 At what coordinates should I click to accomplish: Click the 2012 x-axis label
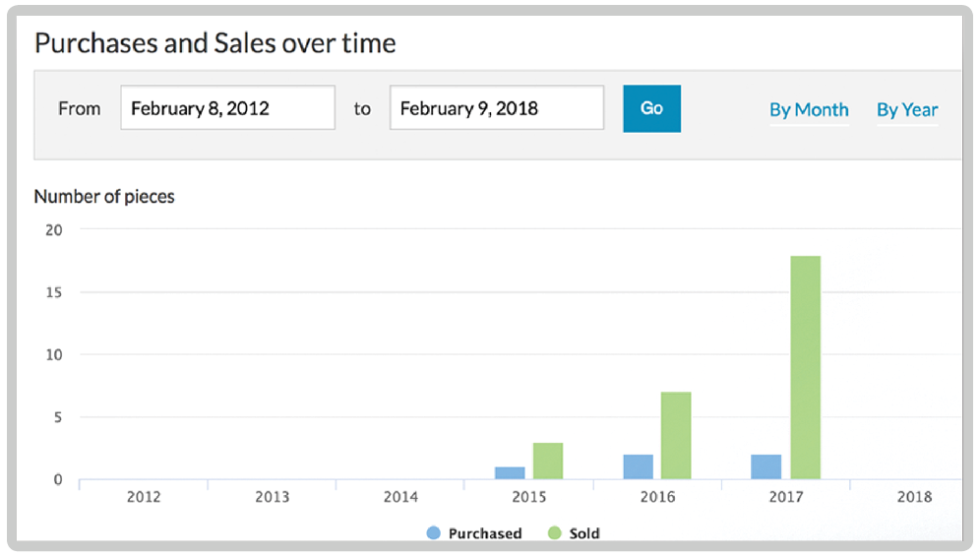[x=144, y=497]
